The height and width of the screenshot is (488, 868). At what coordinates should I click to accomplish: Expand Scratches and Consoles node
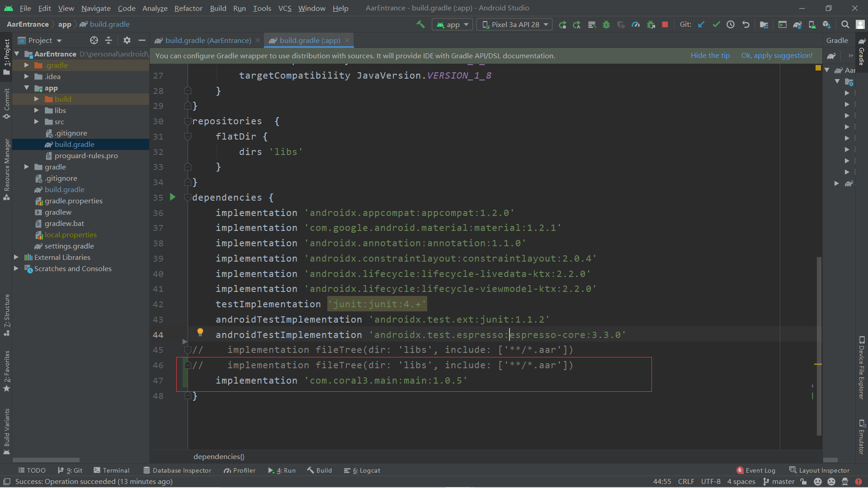16,268
